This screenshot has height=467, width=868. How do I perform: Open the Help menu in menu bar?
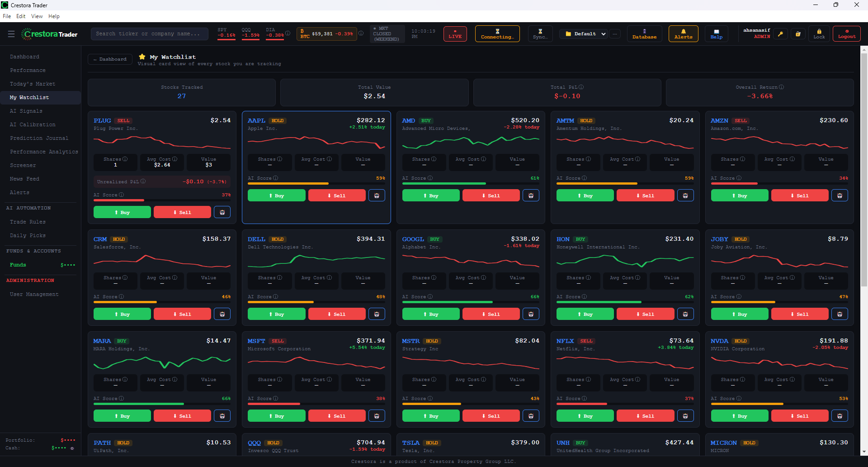(54, 16)
